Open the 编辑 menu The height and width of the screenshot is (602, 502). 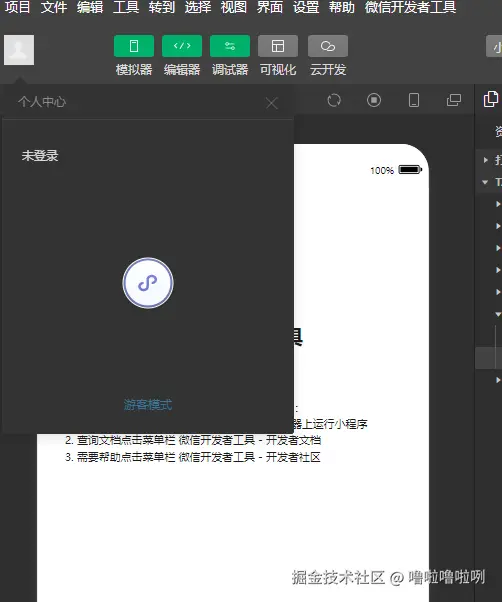[x=90, y=7]
